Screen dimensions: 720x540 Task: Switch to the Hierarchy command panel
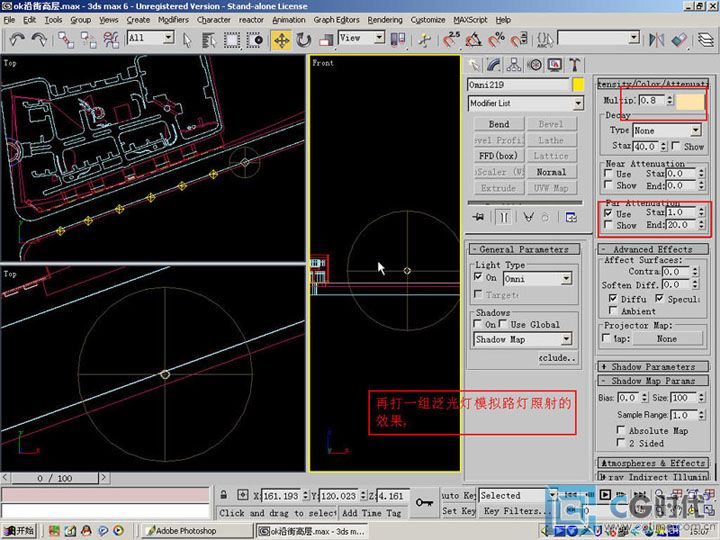514,65
